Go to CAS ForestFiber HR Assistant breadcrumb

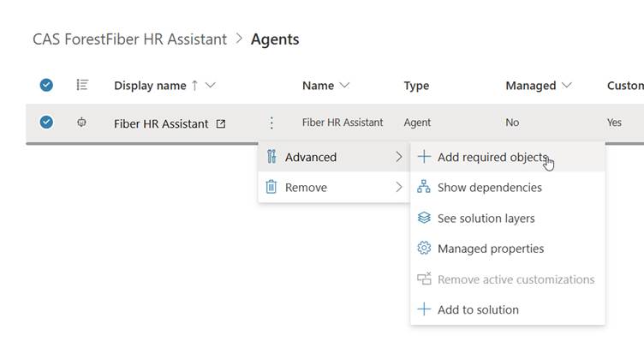click(129, 39)
